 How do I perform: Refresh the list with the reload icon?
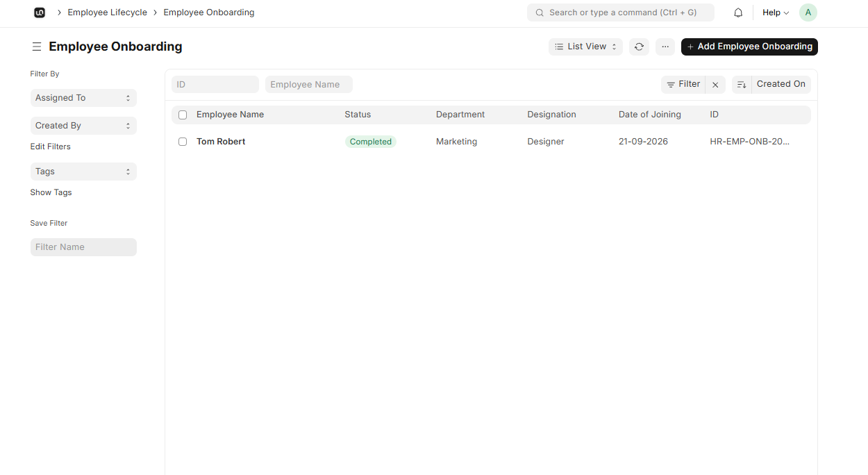tap(639, 47)
